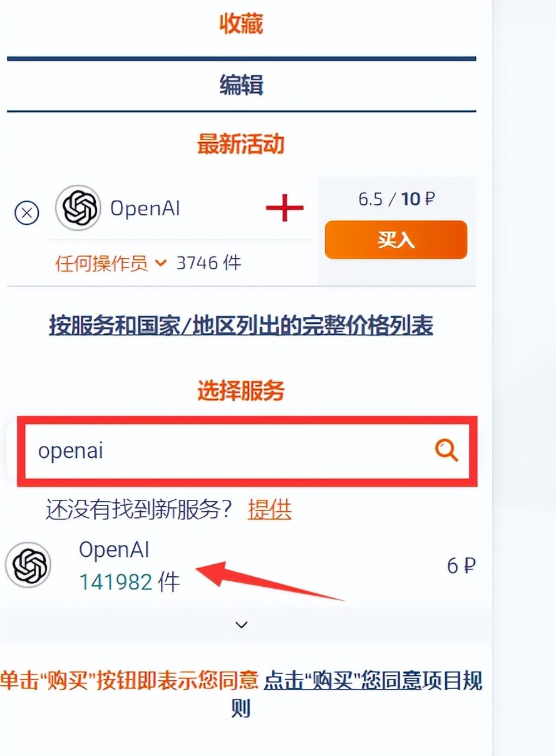Click the OpenAI logo in recent activity

[x=78, y=208]
